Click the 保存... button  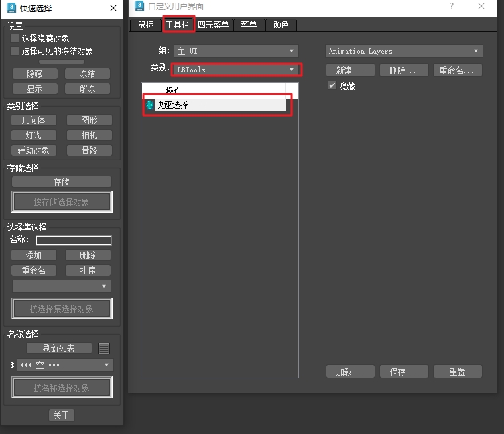coord(404,372)
